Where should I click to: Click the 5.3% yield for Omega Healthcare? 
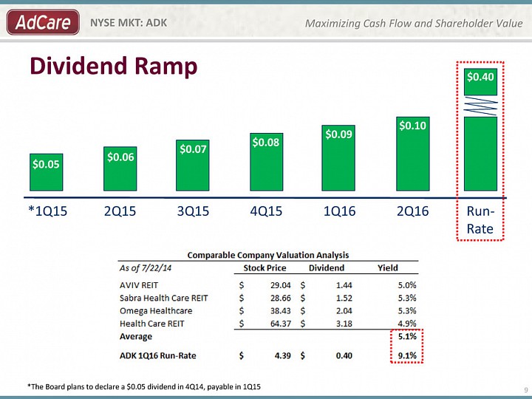407,311
